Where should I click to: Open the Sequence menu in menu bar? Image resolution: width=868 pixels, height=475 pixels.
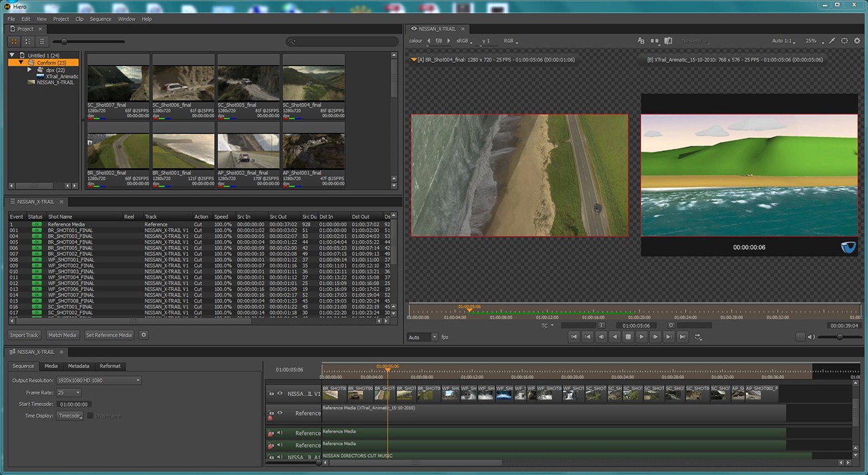100,19
